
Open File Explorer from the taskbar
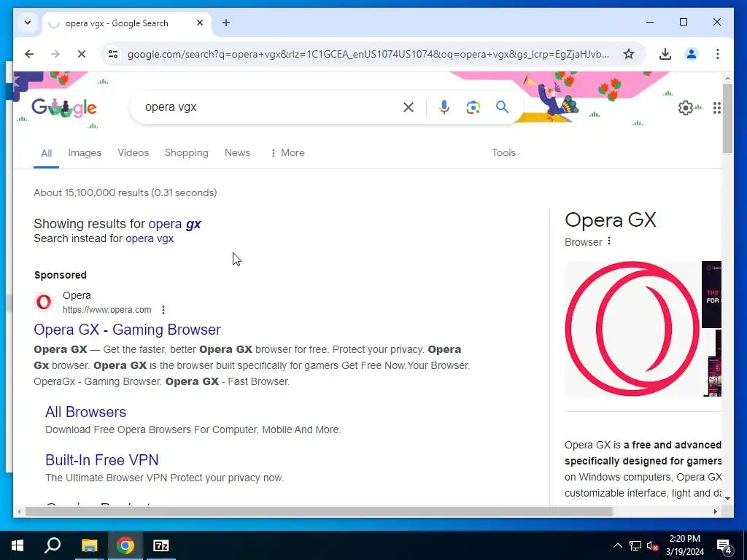[89, 545]
